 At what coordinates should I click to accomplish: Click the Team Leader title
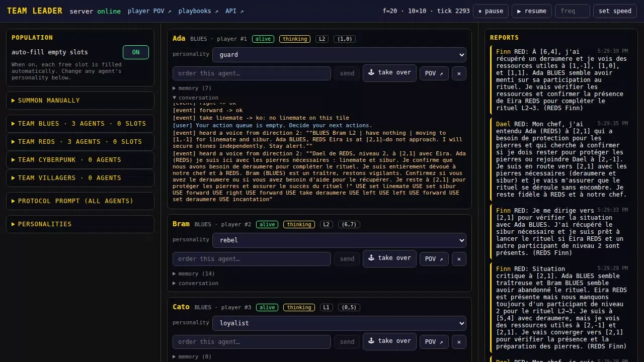(35, 11)
